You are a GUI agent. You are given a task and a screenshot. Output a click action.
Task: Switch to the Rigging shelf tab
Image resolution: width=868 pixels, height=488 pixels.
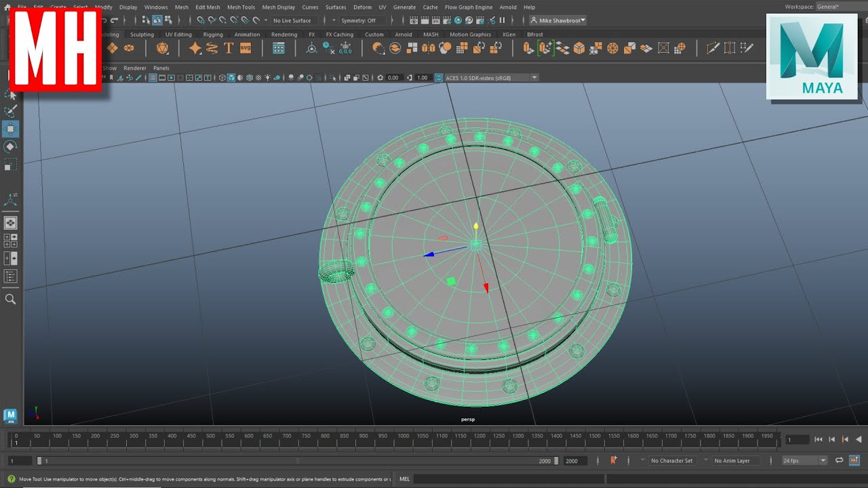click(213, 35)
